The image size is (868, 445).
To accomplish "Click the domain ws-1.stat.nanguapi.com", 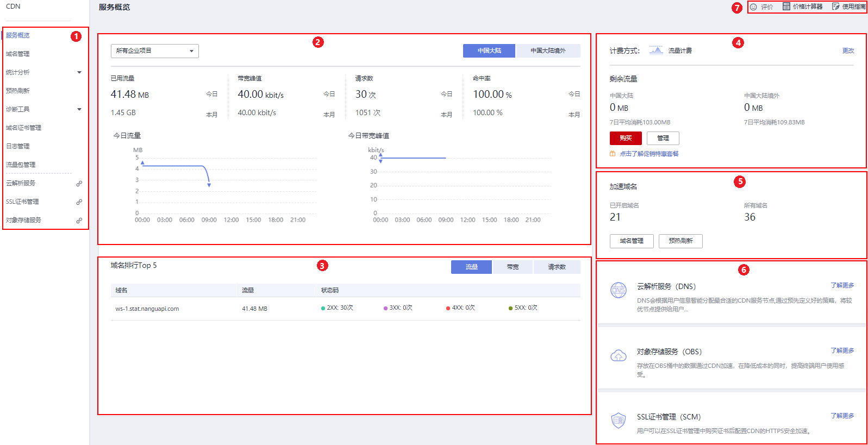I will (x=147, y=309).
